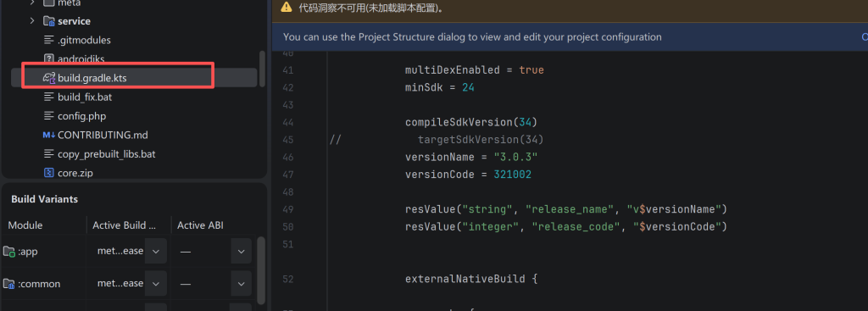Click compileSdkVersion(34) in the editor
The width and height of the screenshot is (868, 311).
coord(471,122)
